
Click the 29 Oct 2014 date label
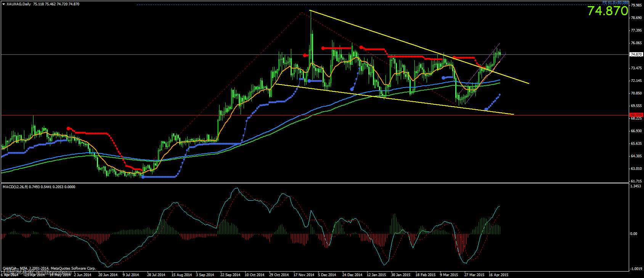(279, 275)
